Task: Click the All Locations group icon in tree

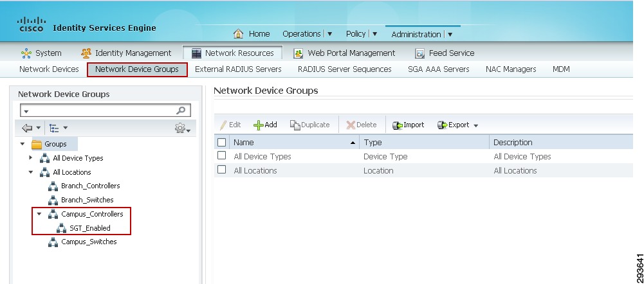Action: pos(45,172)
